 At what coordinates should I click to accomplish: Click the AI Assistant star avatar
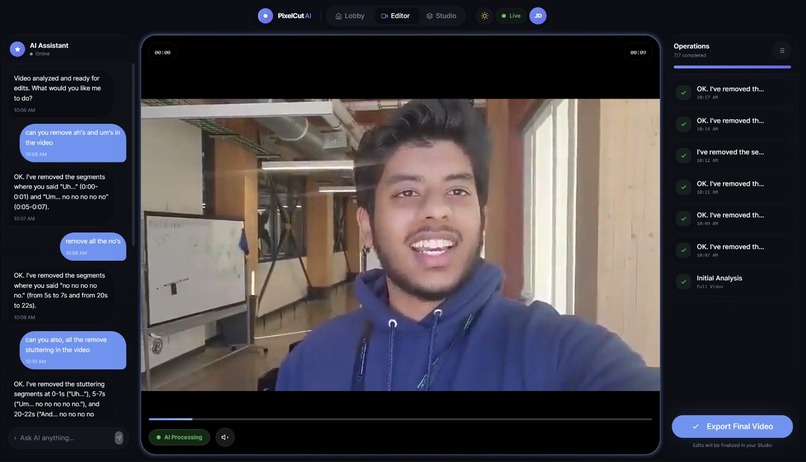[17, 49]
